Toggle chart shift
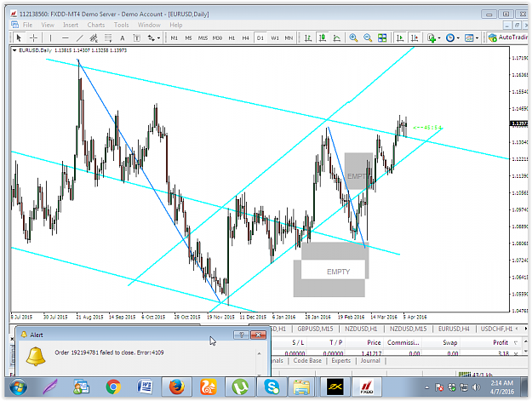This screenshot has width=532, height=401. point(415,38)
